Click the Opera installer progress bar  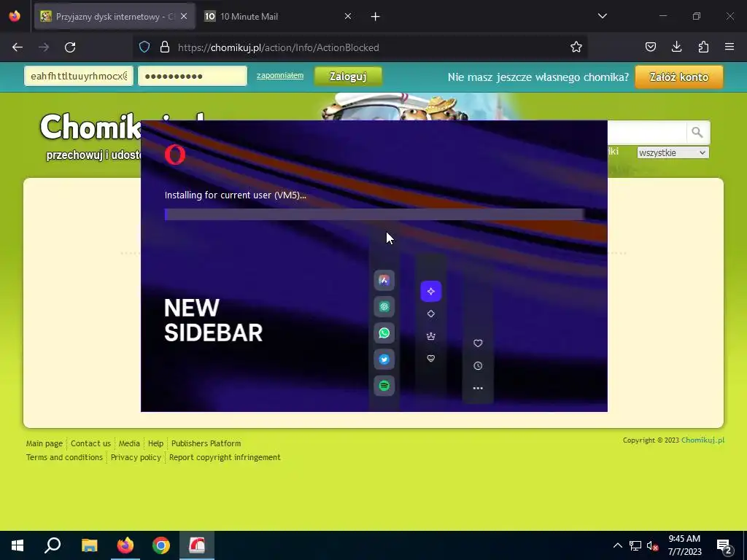click(x=374, y=214)
